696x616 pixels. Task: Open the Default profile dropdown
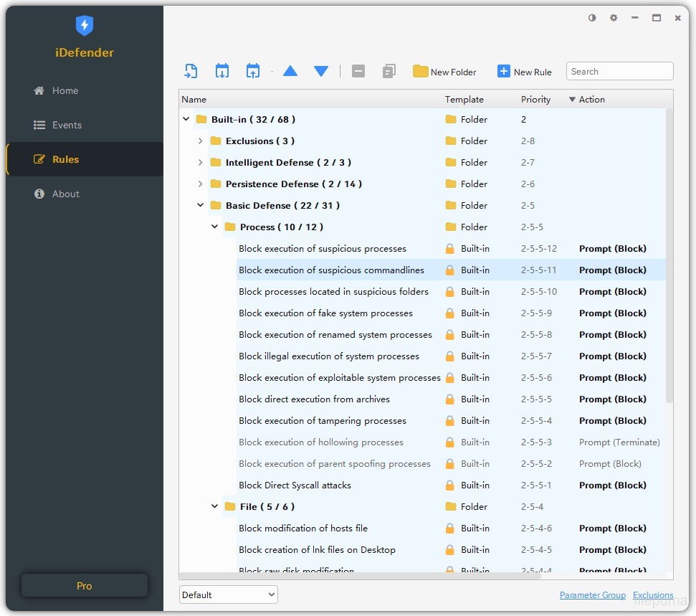[x=228, y=594]
